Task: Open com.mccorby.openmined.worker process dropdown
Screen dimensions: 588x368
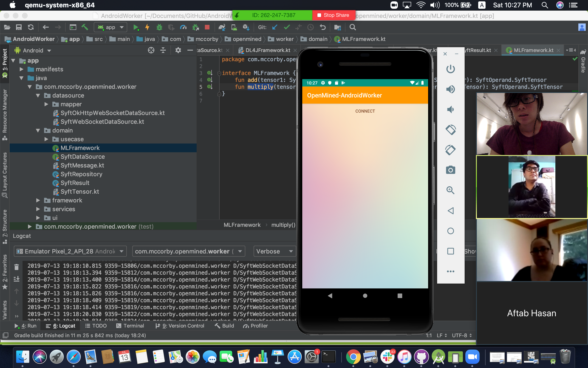Action: tap(189, 251)
